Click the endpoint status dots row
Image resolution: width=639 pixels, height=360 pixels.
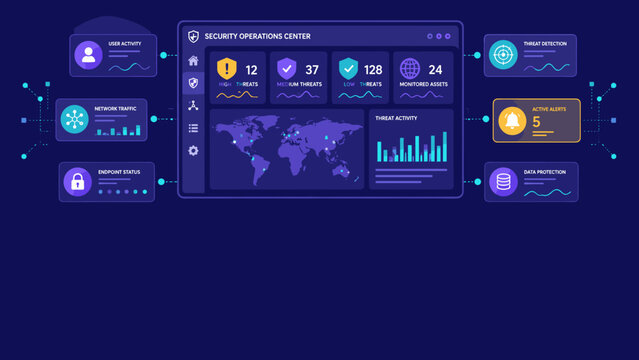click(x=123, y=192)
